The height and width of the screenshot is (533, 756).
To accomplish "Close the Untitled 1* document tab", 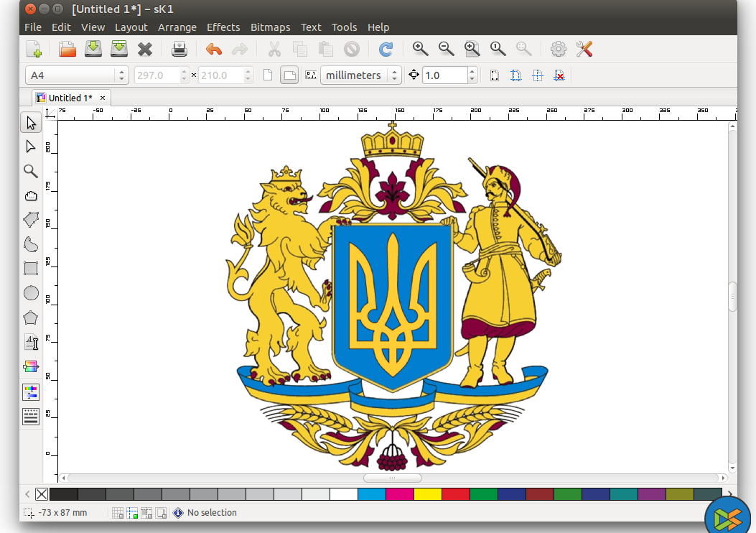I will tap(103, 98).
